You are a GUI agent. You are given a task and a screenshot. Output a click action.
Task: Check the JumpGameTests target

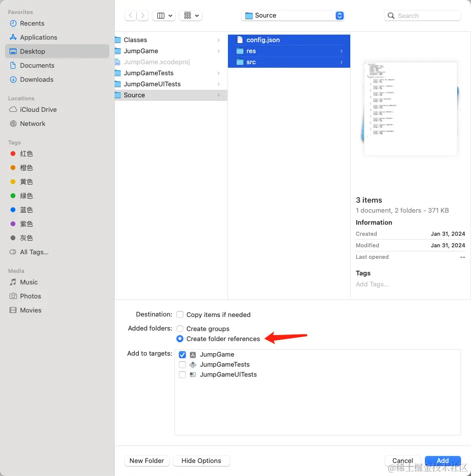[182, 365]
